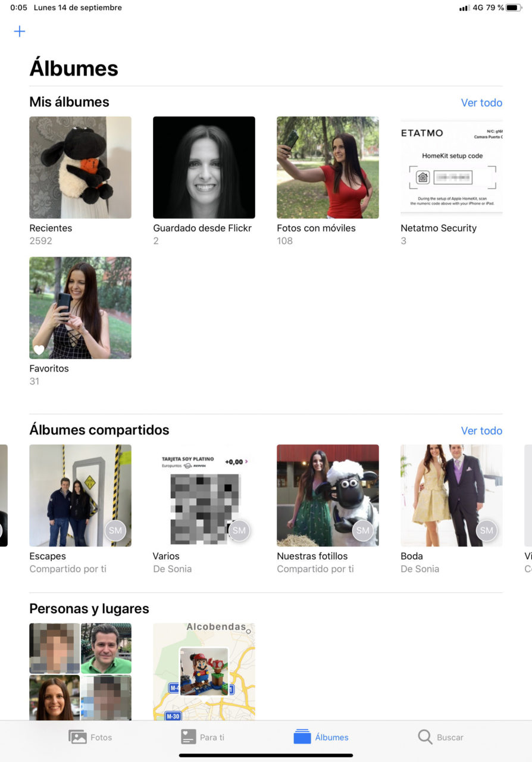
Task: Show all Álbumes compartidos via Ver todo
Action: pyautogui.click(x=481, y=430)
